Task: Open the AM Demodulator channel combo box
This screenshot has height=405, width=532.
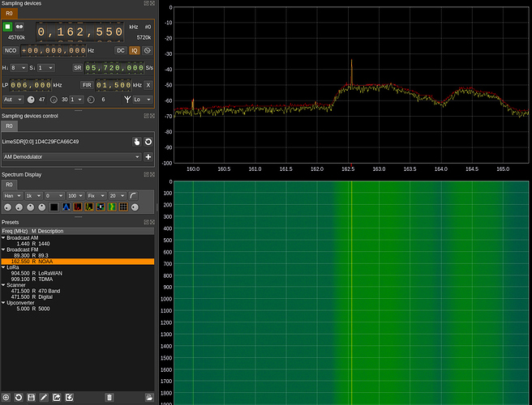Action: pyautogui.click(x=71, y=157)
